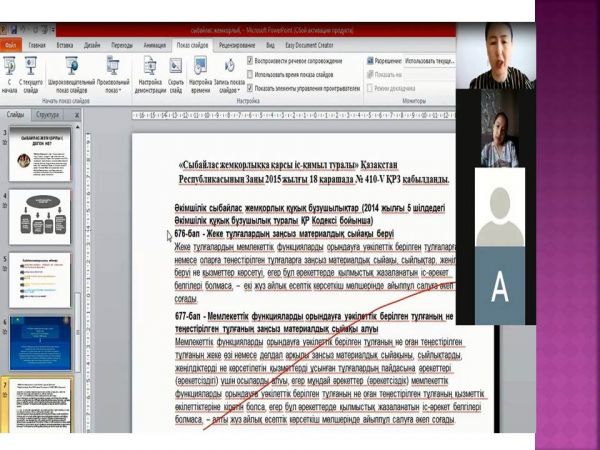Start slideshow from current slide
Screen dimensions: 600x450
click(x=31, y=71)
